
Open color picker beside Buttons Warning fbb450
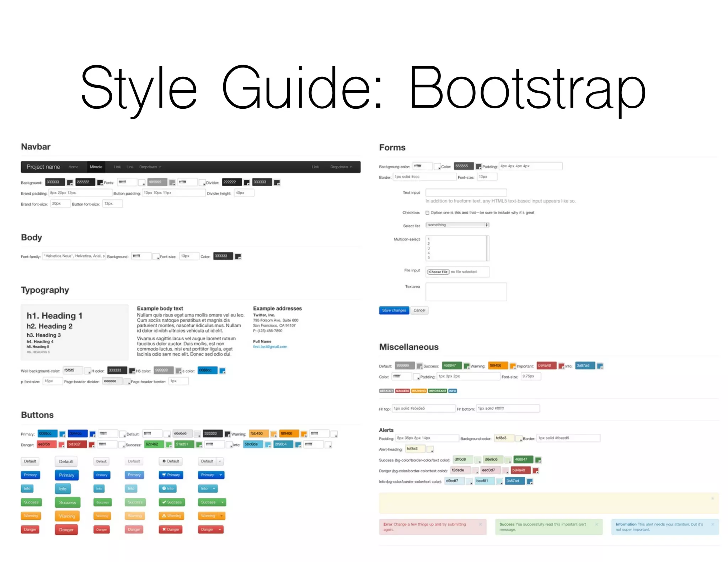274,434
